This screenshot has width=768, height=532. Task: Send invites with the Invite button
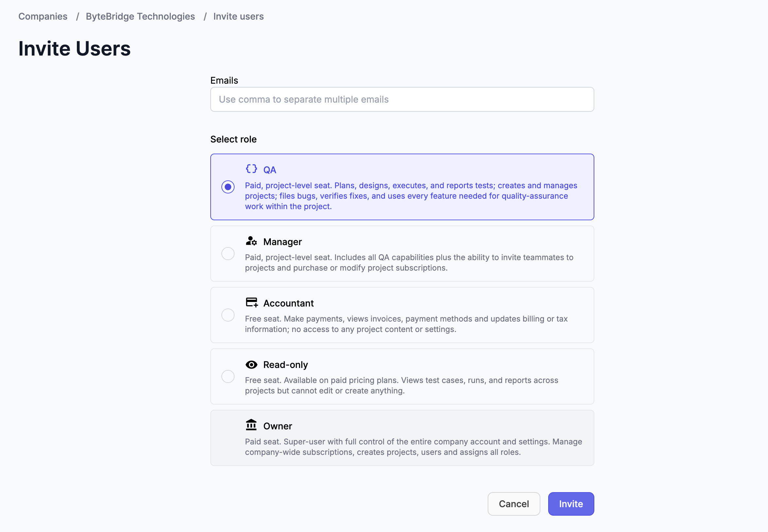(571, 504)
